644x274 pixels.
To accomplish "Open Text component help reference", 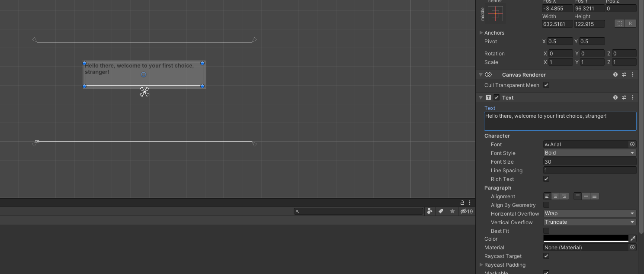I will [x=615, y=98].
